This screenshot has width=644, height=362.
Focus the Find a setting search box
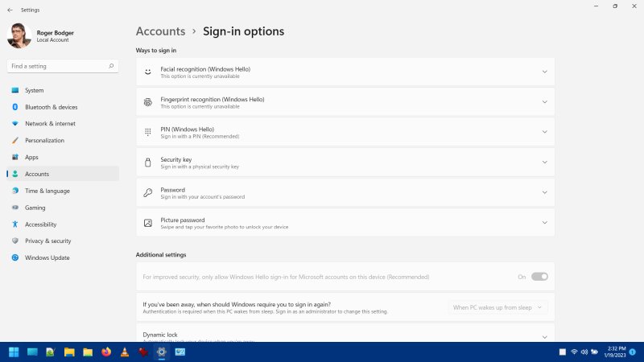63,66
